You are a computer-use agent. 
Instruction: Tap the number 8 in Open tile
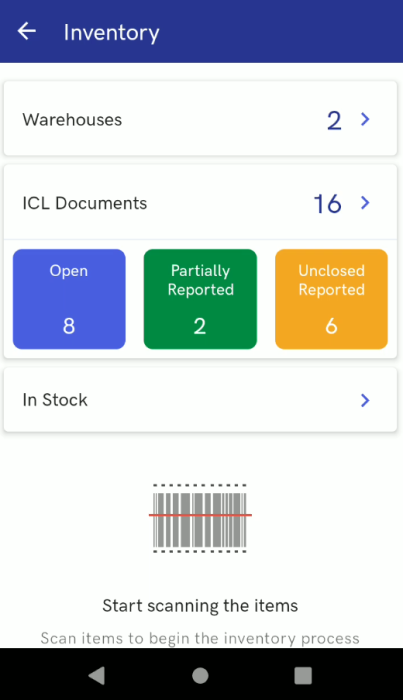click(x=69, y=326)
